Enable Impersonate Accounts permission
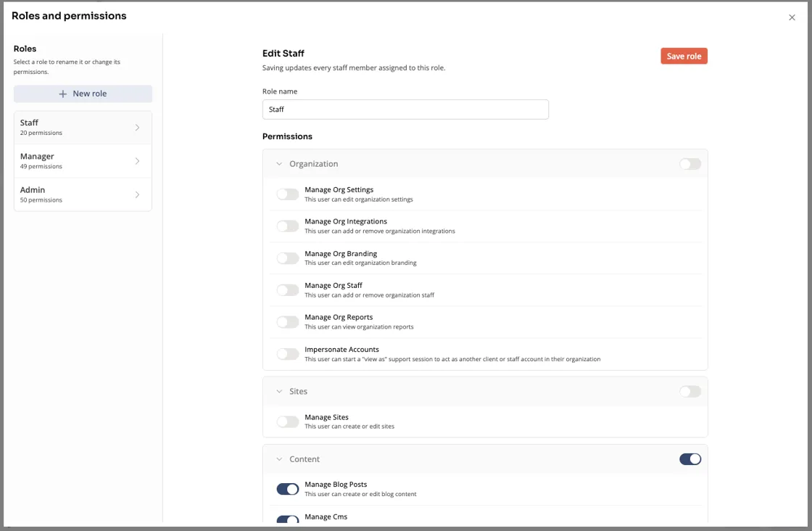Screen dimensions: 812x531 coord(287,354)
